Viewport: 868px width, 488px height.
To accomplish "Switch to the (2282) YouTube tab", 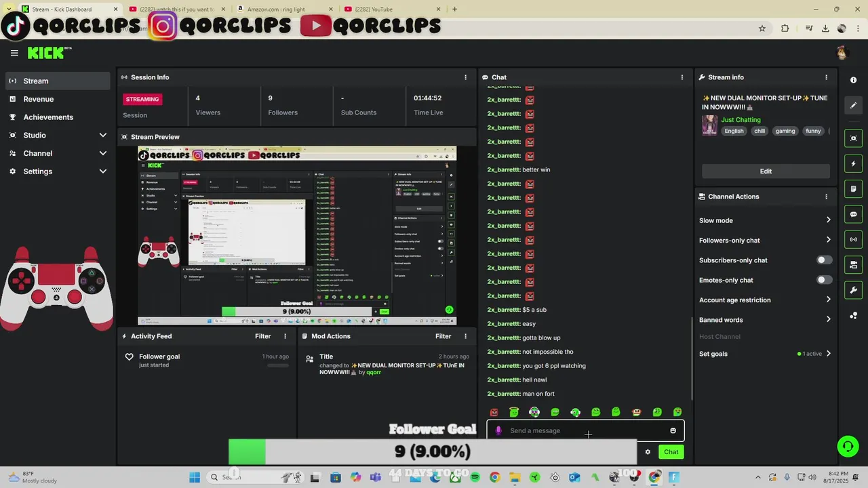I will (x=393, y=9).
